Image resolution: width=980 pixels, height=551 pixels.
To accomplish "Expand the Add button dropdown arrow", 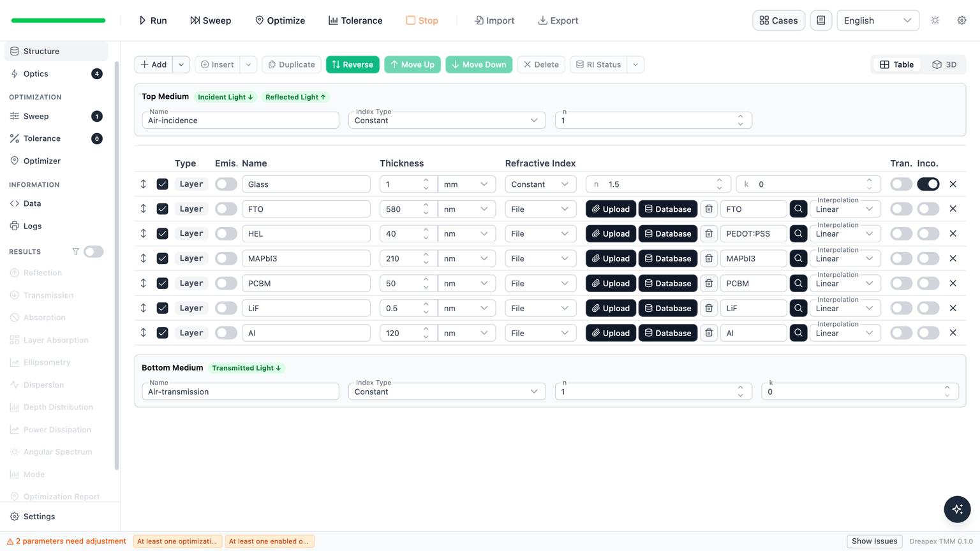I will [x=181, y=64].
